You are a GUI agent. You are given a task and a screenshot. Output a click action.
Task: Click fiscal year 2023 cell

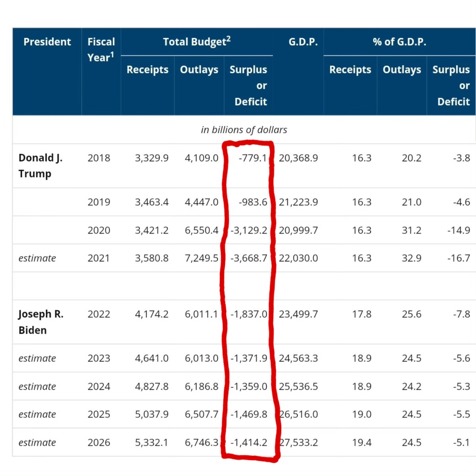[99, 358]
